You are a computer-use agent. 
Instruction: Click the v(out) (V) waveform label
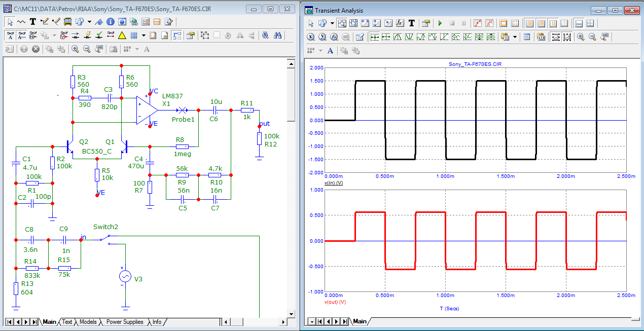point(335,302)
